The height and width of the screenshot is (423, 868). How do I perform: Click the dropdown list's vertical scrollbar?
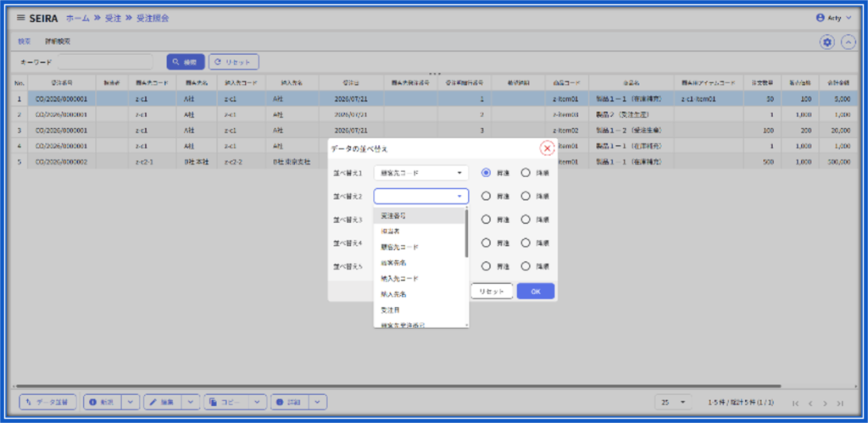(467, 234)
